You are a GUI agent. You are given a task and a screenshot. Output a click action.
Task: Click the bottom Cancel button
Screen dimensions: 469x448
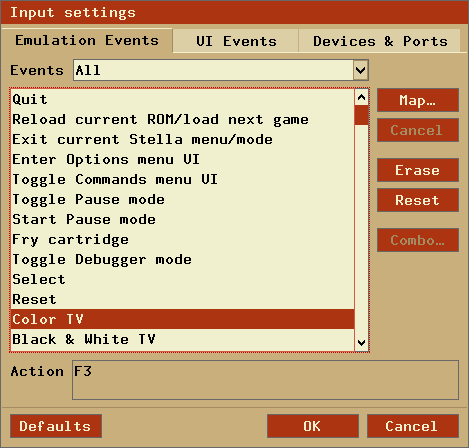tap(413, 426)
